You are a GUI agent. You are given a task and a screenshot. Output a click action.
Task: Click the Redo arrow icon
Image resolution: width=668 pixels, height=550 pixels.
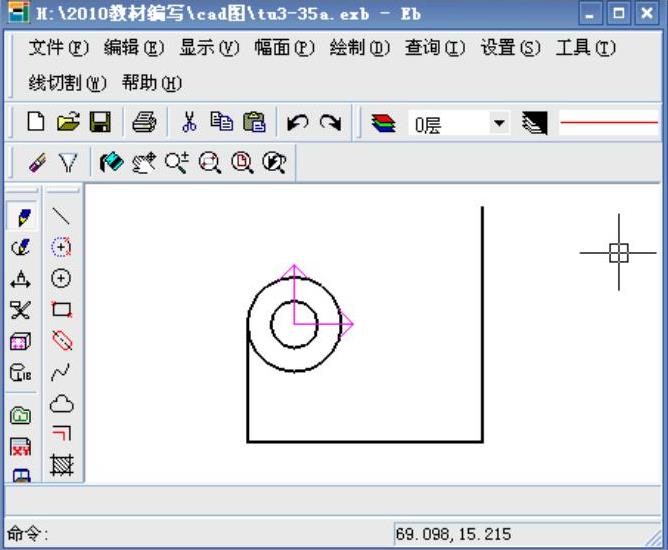(x=330, y=122)
